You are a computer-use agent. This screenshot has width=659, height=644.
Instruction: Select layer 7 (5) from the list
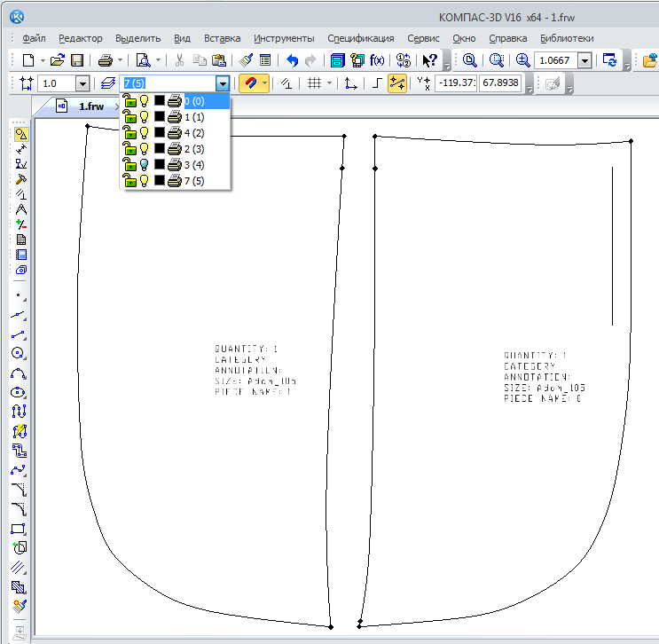pyautogui.click(x=193, y=180)
